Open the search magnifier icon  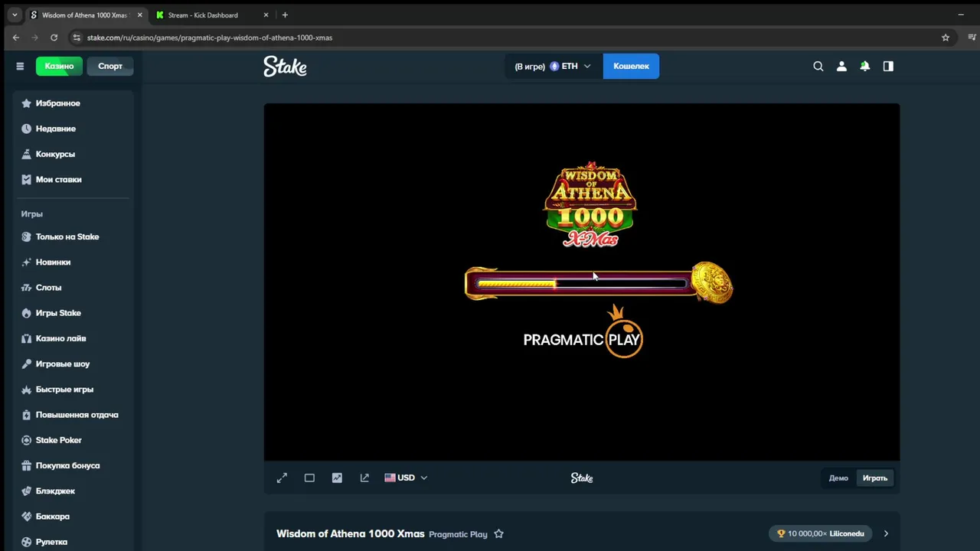[x=818, y=67]
